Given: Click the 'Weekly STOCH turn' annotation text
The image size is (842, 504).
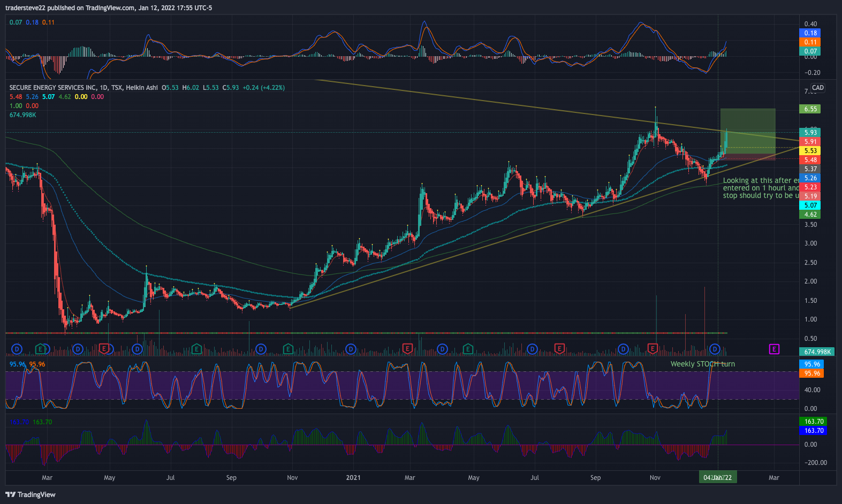Looking at the screenshot, I should click(x=702, y=364).
